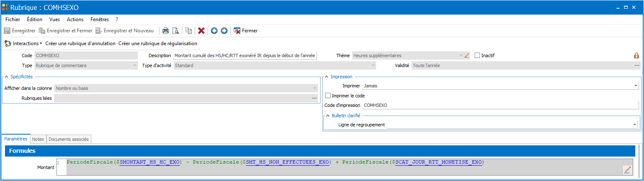The height and width of the screenshot is (181, 644).
Task: Click Enregistrer et Nouveau toolbar button
Action: (x=124, y=31)
